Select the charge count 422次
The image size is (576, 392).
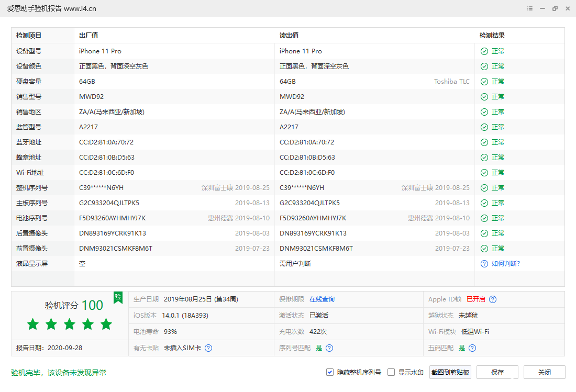pyautogui.click(x=318, y=331)
